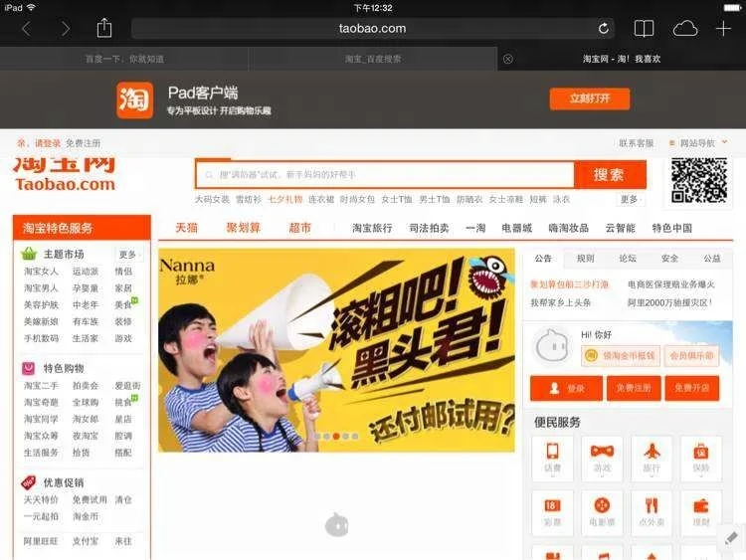Open 超市 navigation item
Screen dimensions: 746x560
tap(299, 228)
